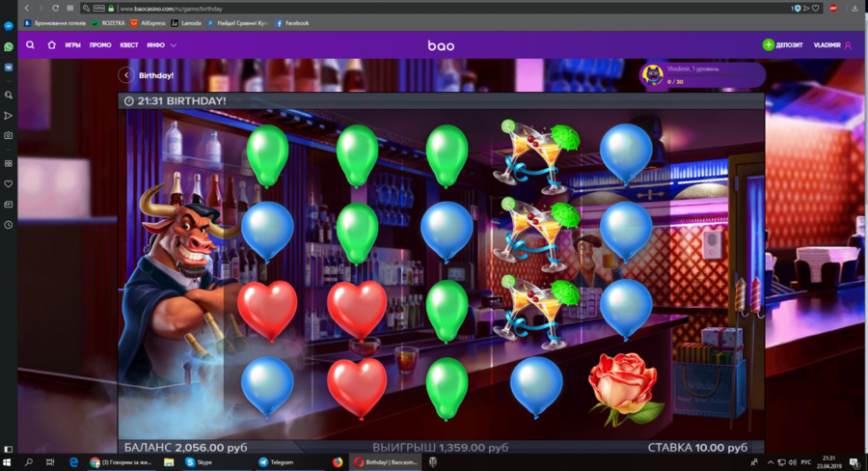Open Speed Dial grid icon in sidebar
Screen dimensions: 868x471
9,163
